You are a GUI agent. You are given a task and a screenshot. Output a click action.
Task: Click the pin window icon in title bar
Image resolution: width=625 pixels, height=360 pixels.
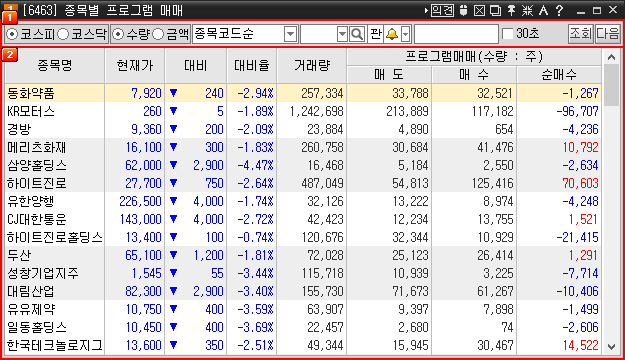pyautogui.click(x=511, y=10)
